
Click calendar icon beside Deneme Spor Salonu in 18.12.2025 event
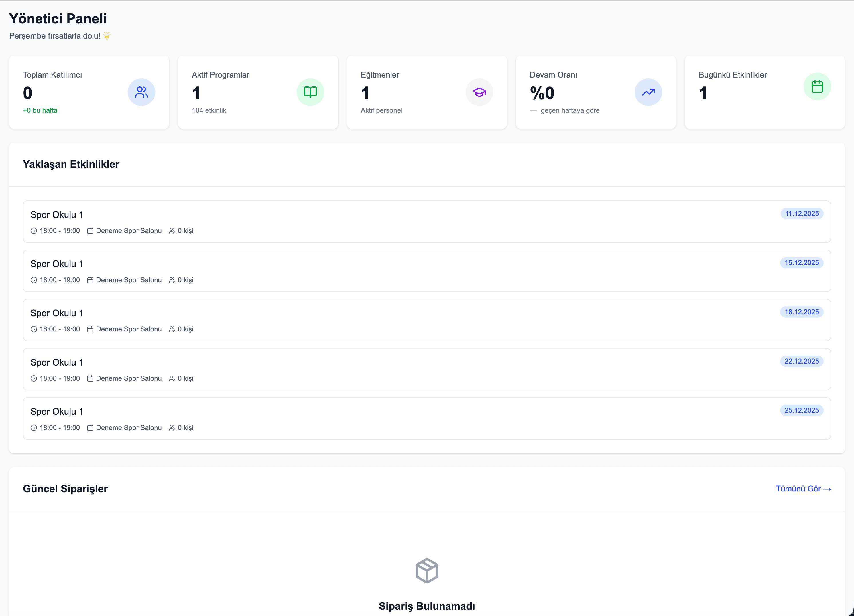(90, 329)
